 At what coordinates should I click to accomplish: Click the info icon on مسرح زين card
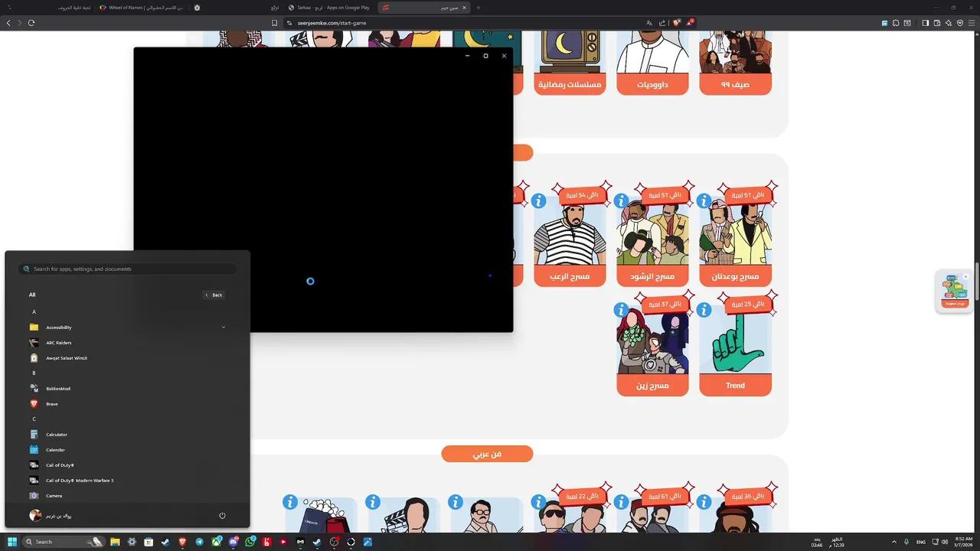point(621,310)
